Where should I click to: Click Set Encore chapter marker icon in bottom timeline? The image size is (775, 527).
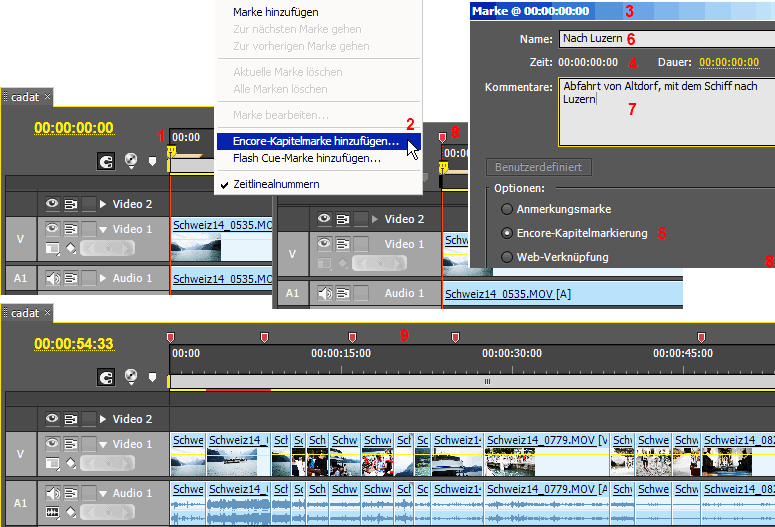[131, 377]
